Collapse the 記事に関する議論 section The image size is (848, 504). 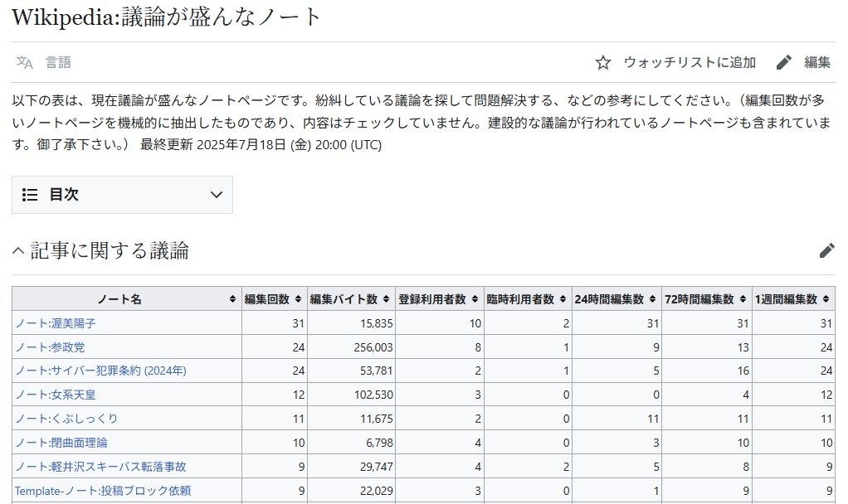point(18,250)
